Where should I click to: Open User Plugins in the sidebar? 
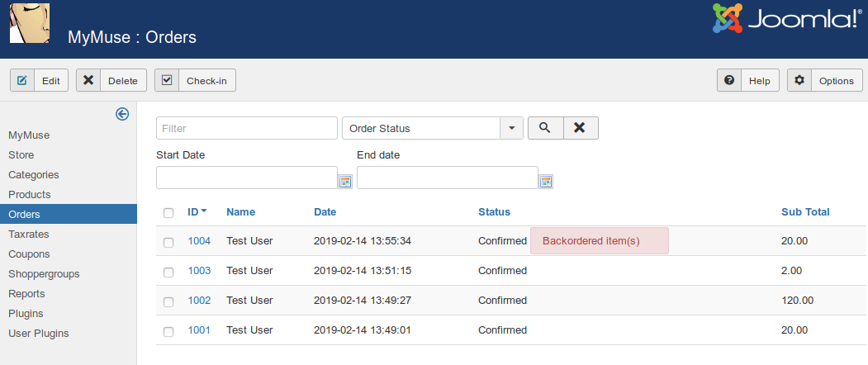pyautogui.click(x=39, y=334)
